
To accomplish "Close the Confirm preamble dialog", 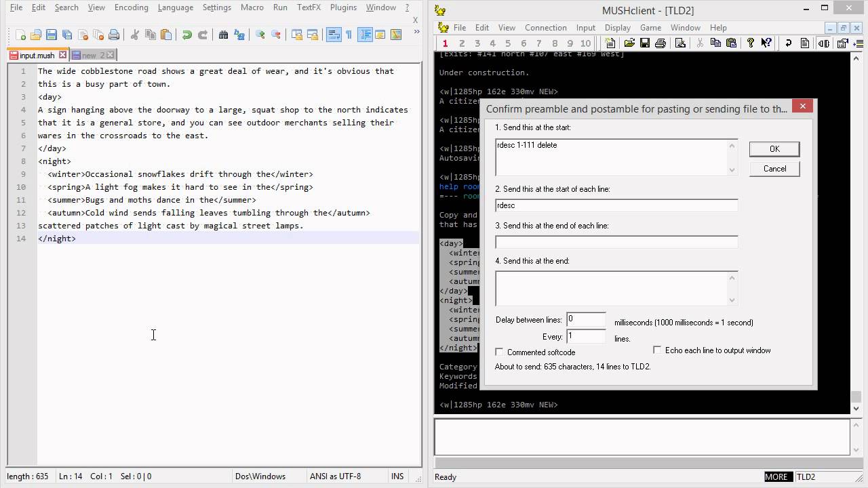I will tap(802, 106).
